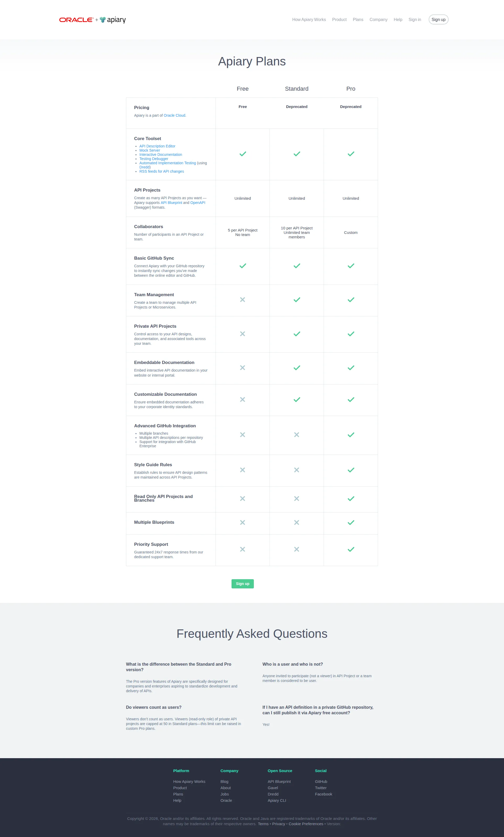Click the X under Standard for Multiple Blueprints
This screenshot has height=837, width=504.
coord(296,522)
